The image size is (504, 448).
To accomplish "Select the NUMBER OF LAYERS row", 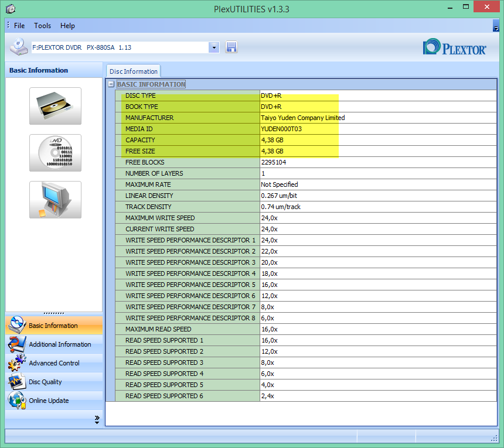I will 306,173.
